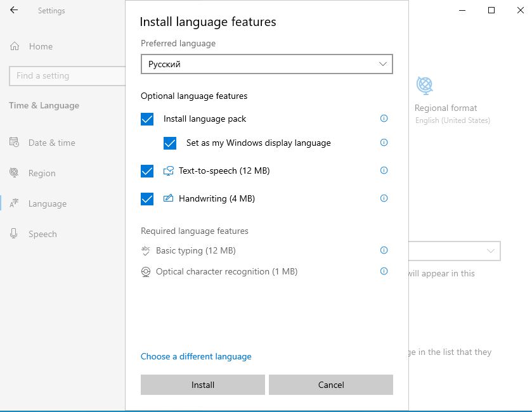Viewport: 532px width, 412px height.
Task: Show info for Basic typing feature
Action: coord(384,250)
